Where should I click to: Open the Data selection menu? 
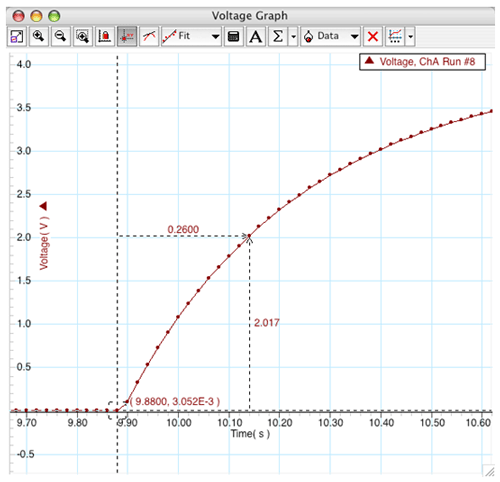pos(330,36)
